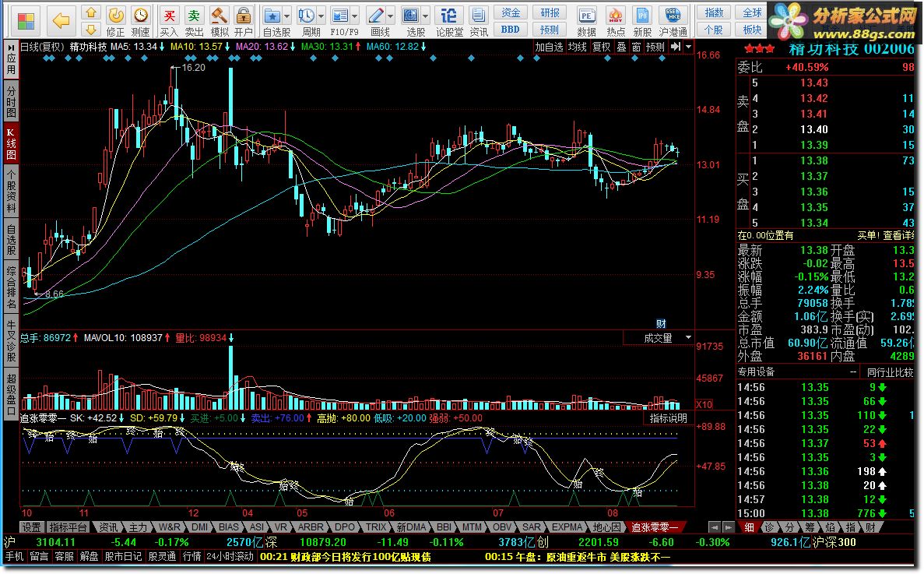Expand the 选股 dropdown arrow
The width and height of the screenshot is (924, 574).
click(x=426, y=16)
